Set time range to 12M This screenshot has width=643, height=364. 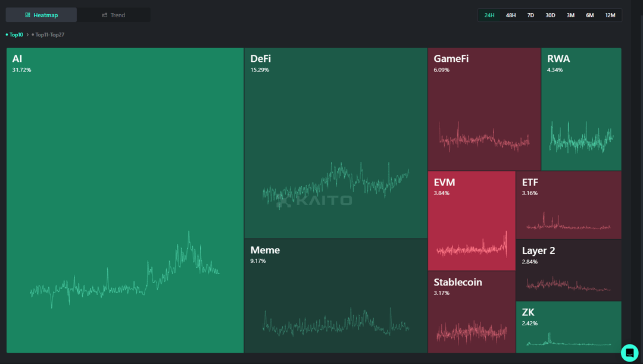(610, 15)
